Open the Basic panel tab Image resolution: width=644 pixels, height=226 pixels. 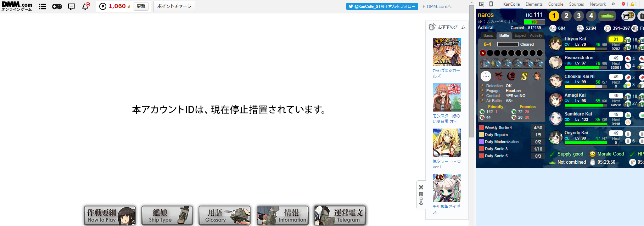pos(488,35)
